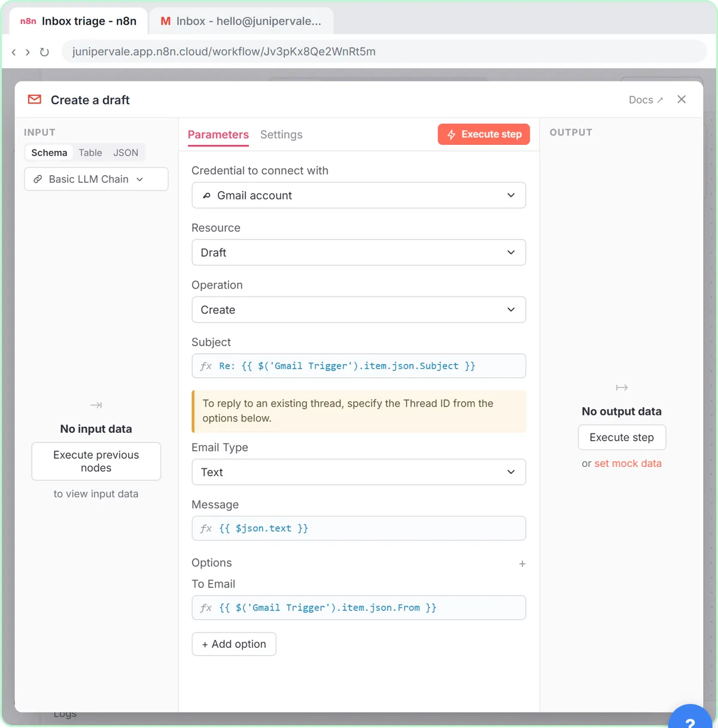Screen dimensions: 718x728
Task: Switch to the Settings tab
Action: pyautogui.click(x=281, y=135)
